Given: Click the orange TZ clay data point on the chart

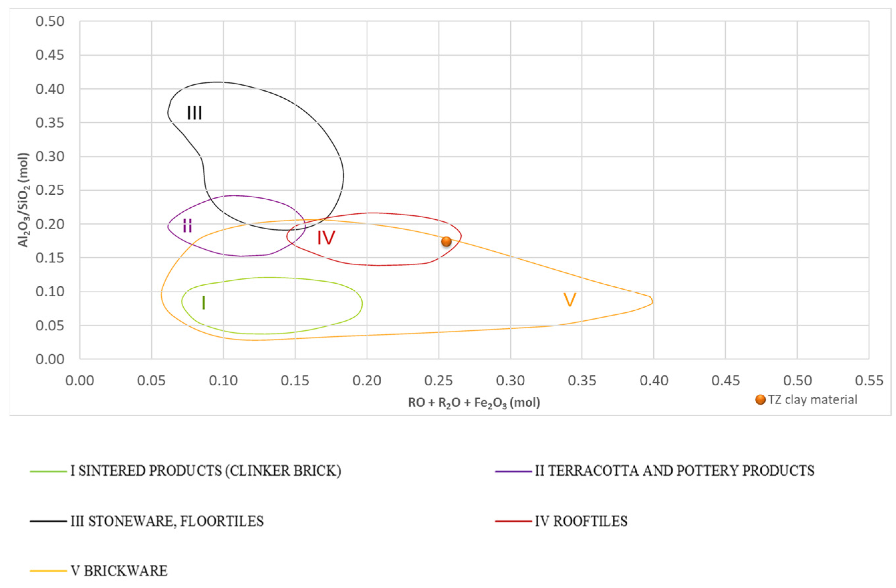Looking at the screenshot, I should [446, 241].
